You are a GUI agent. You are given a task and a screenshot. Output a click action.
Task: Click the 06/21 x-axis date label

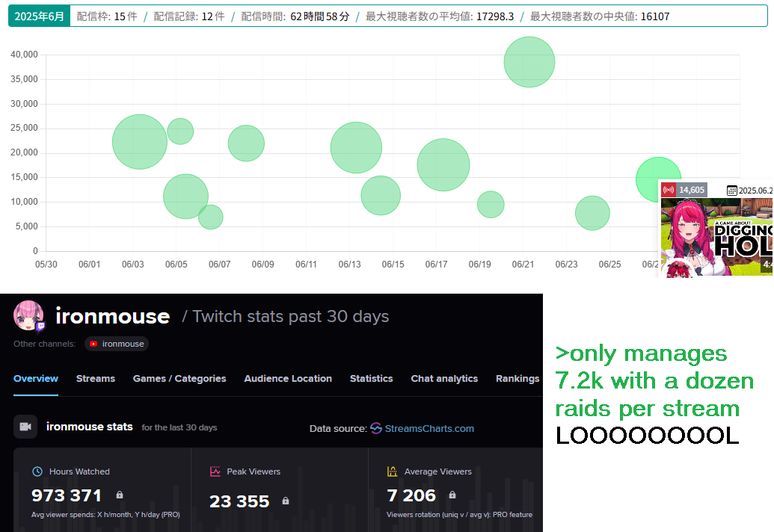click(x=523, y=265)
